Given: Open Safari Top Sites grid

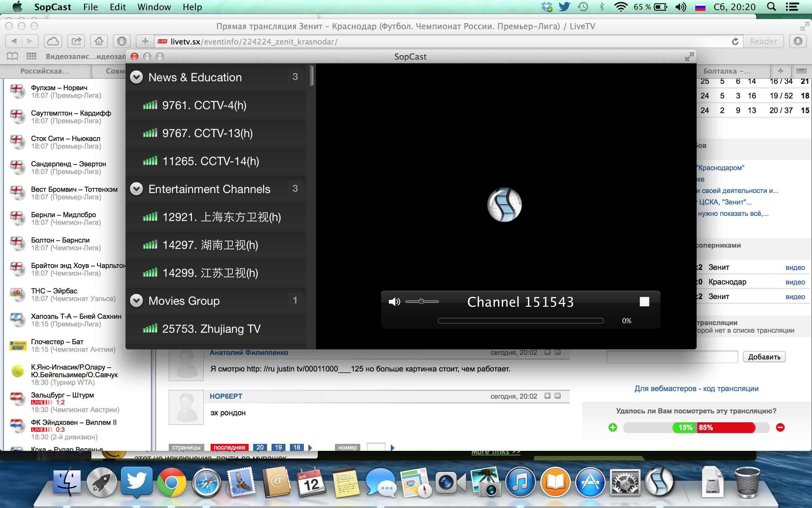Looking at the screenshot, I should tap(31, 57).
